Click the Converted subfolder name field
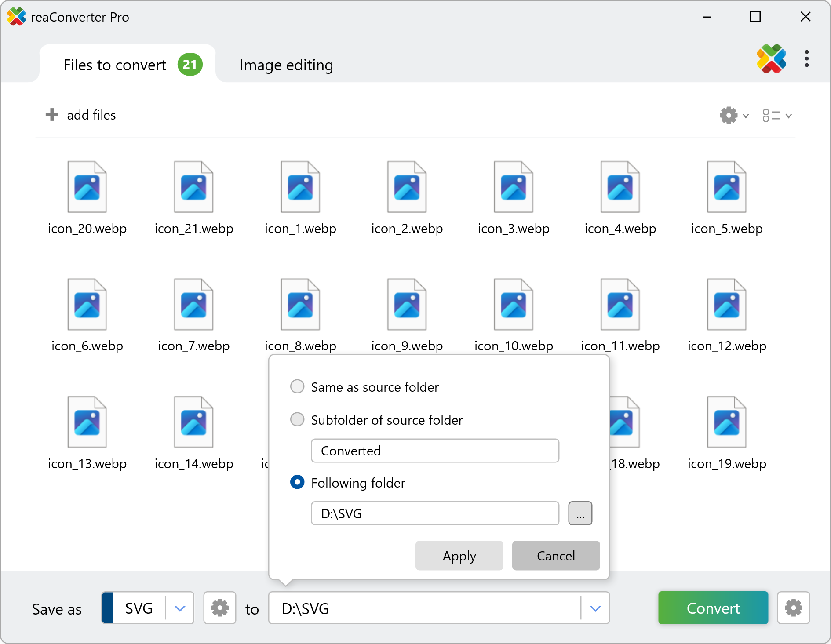 435,451
